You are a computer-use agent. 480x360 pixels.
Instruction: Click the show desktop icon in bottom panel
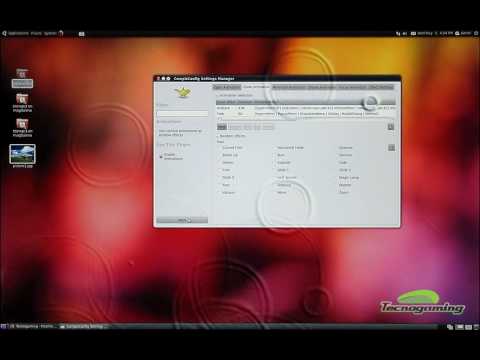pos(4,326)
